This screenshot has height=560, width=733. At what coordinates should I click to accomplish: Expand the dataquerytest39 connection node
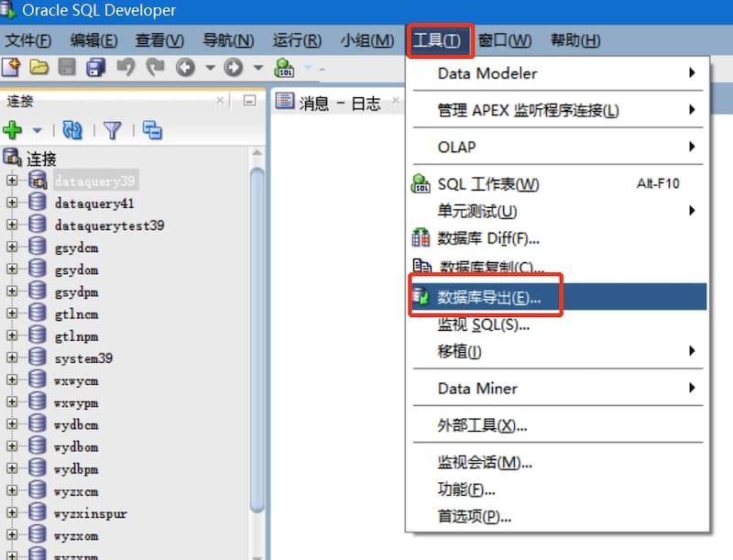(x=12, y=225)
